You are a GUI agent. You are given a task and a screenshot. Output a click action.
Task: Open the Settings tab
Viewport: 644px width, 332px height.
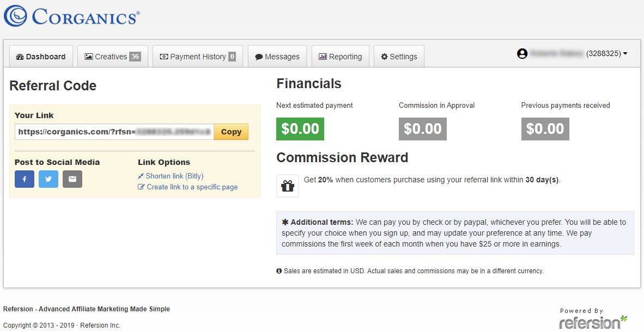pyautogui.click(x=399, y=57)
